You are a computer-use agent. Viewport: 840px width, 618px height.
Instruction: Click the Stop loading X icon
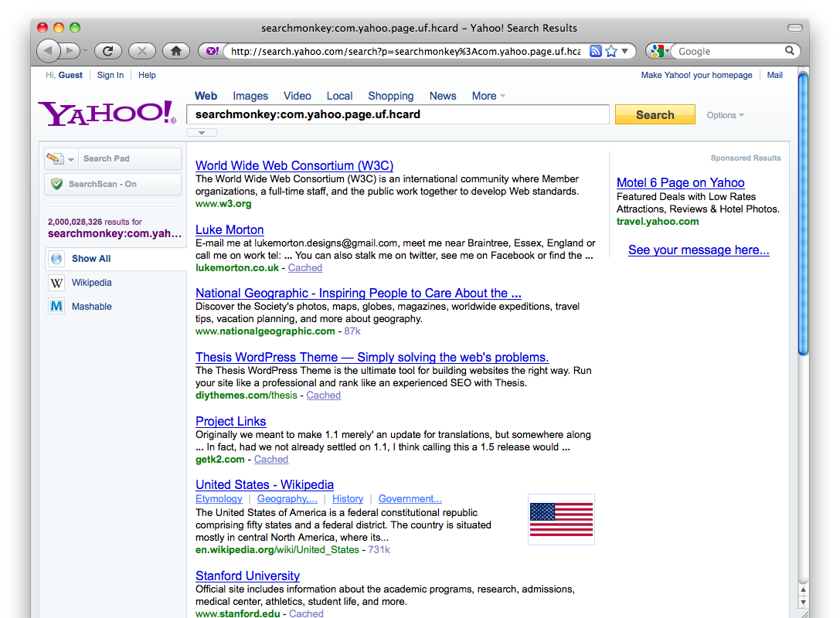142,51
